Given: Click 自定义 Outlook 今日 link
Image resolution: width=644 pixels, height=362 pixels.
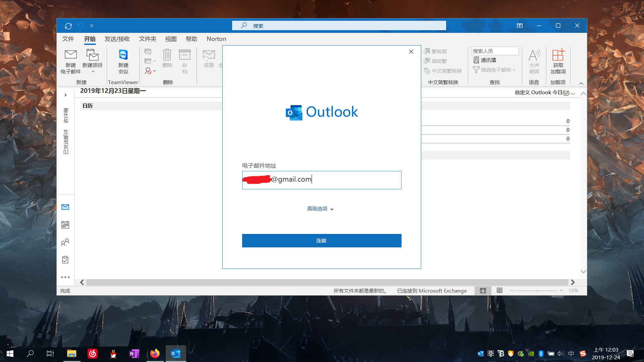Looking at the screenshot, I should pyautogui.click(x=545, y=93).
